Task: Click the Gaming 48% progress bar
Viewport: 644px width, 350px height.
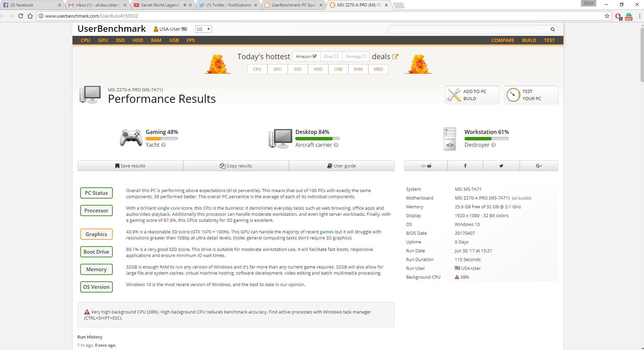Action: click(162, 139)
